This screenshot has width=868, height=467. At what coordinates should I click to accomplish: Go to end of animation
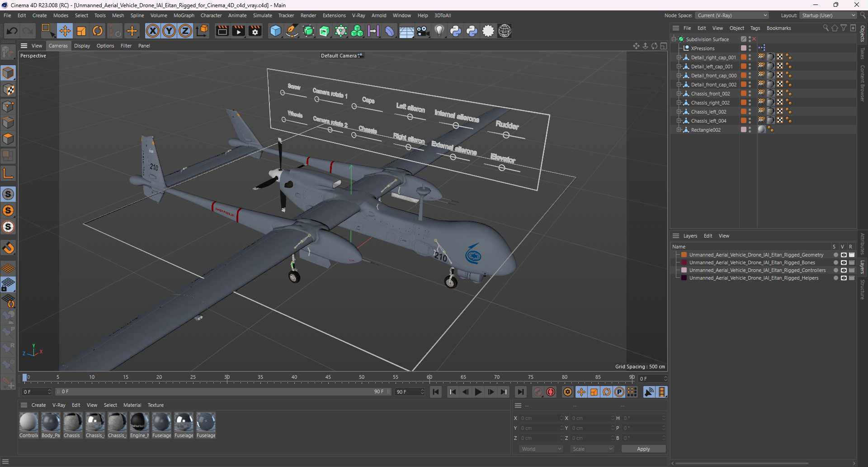[x=520, y=392]
